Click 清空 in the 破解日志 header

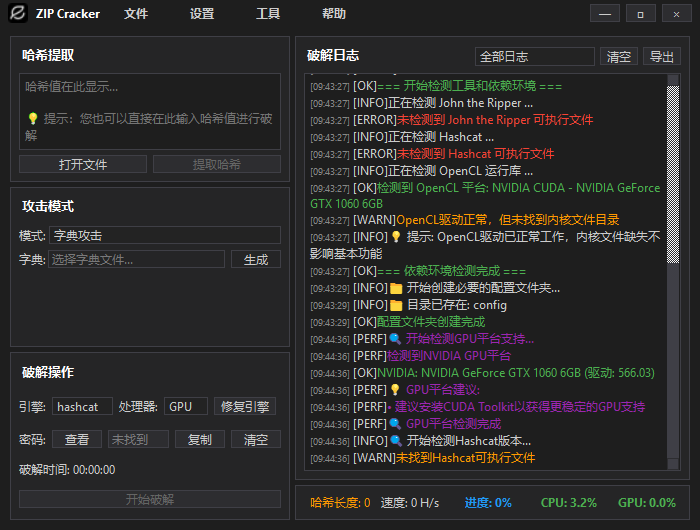[619, 57]
